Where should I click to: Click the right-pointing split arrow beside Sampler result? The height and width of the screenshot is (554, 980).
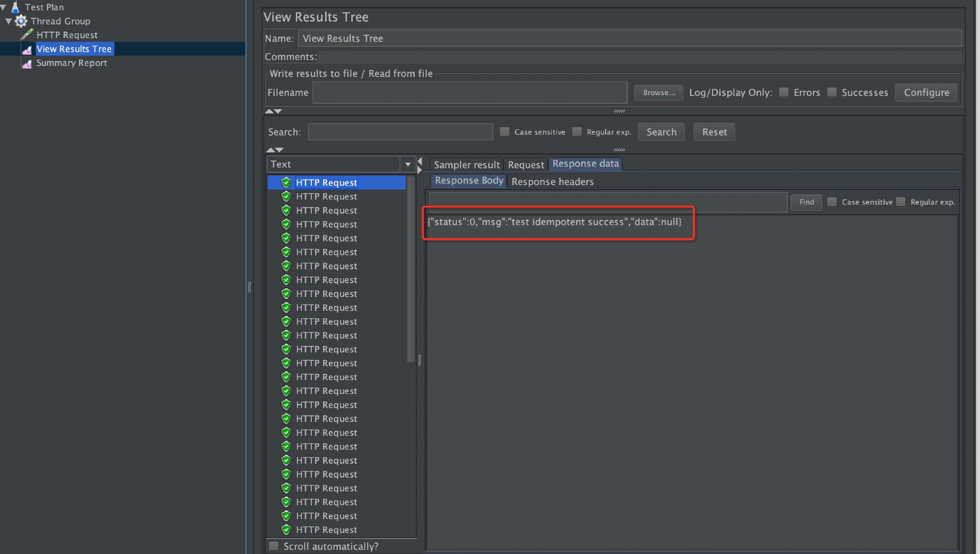pyautogui.click(x=419, y=170)
